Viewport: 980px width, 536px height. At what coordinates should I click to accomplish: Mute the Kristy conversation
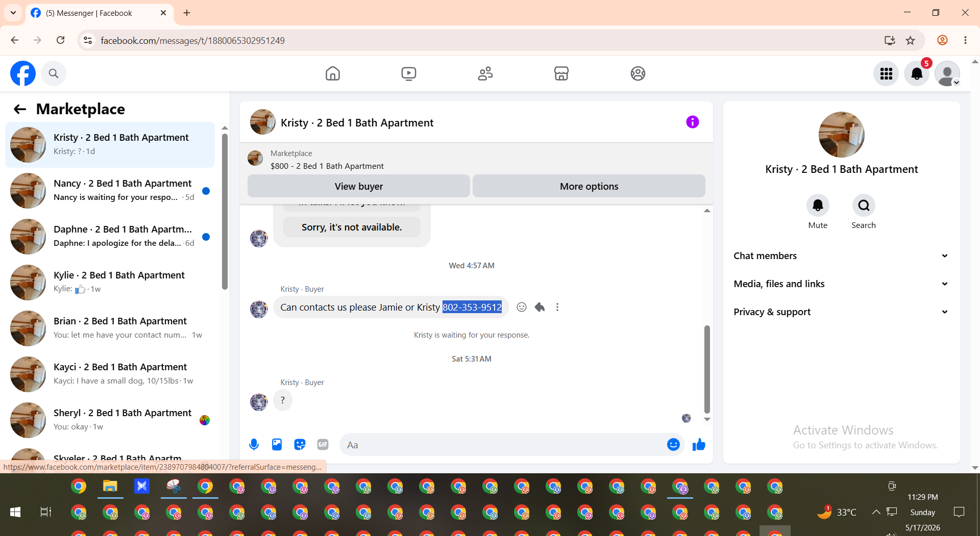tap(818, 206)
